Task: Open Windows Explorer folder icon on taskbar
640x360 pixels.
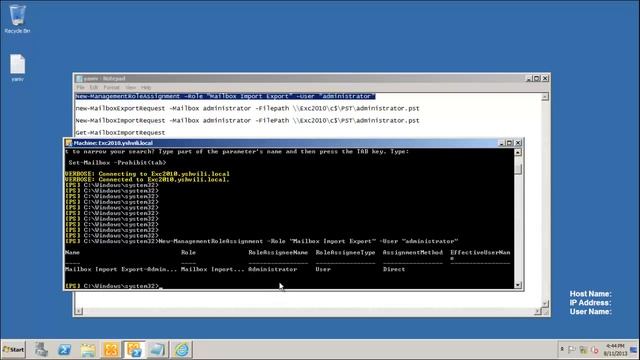Action: 88,350
